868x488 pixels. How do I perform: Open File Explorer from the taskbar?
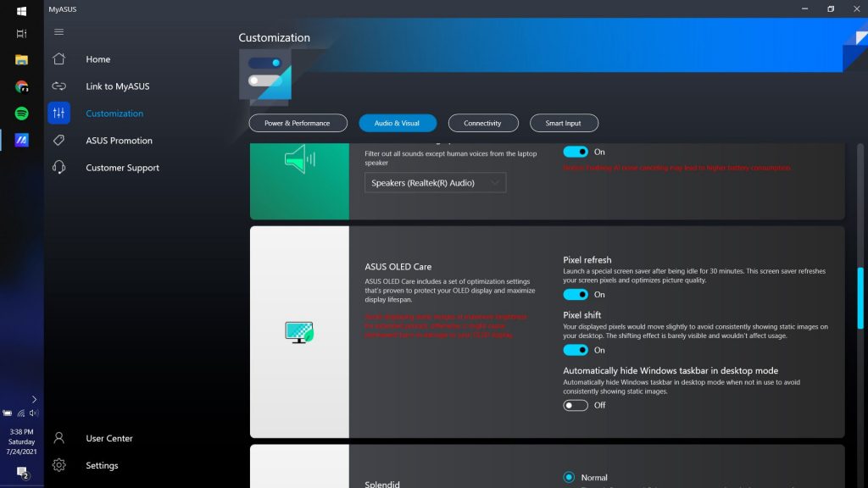[21, 60]
